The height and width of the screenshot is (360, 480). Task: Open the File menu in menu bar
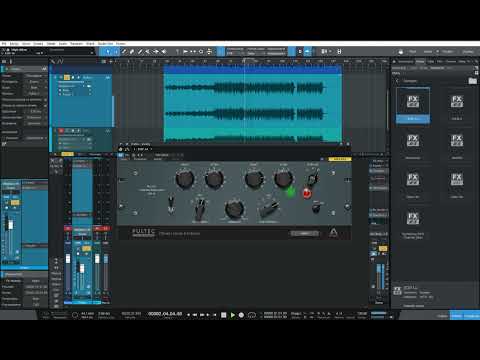point(4,44)
